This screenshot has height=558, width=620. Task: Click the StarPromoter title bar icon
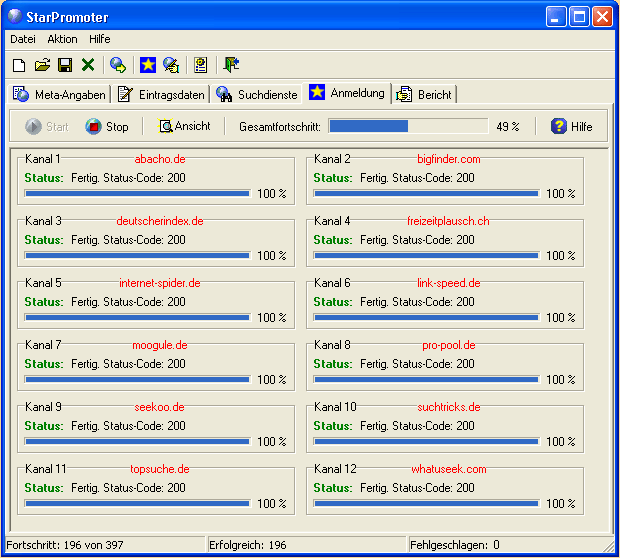[x=15, y=16]
